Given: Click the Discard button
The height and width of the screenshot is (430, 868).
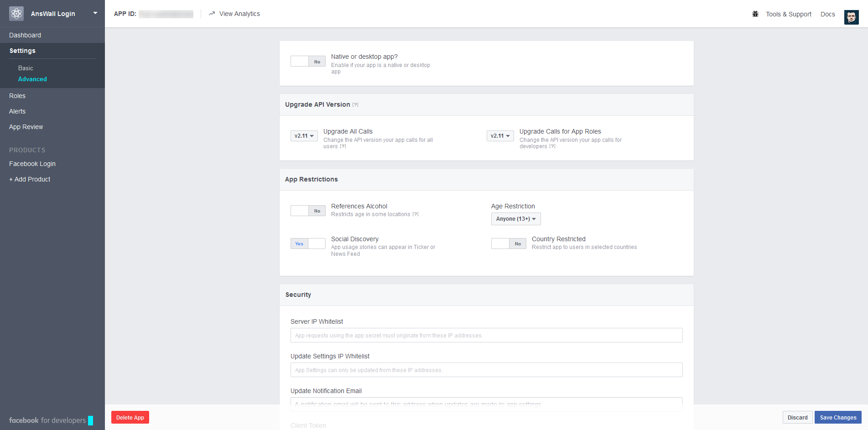Looking at the screenshot, I should click(797, 417).
